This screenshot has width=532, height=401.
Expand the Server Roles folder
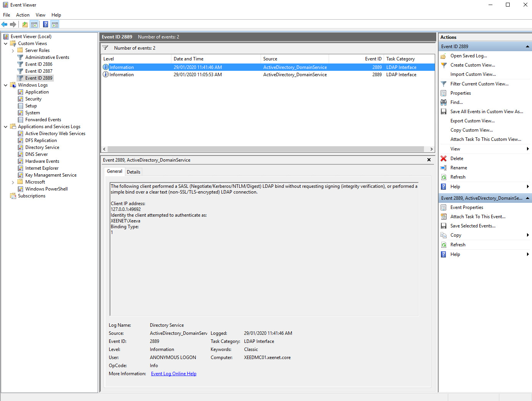13,50
